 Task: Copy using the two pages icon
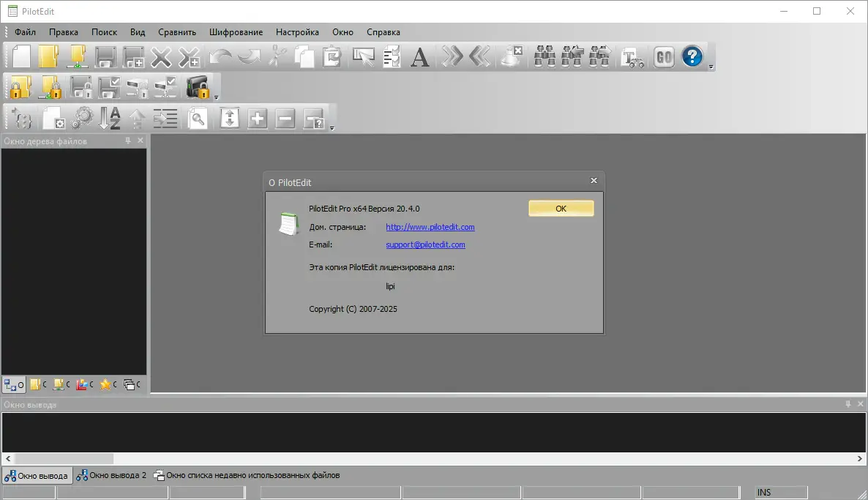point(304,57)
